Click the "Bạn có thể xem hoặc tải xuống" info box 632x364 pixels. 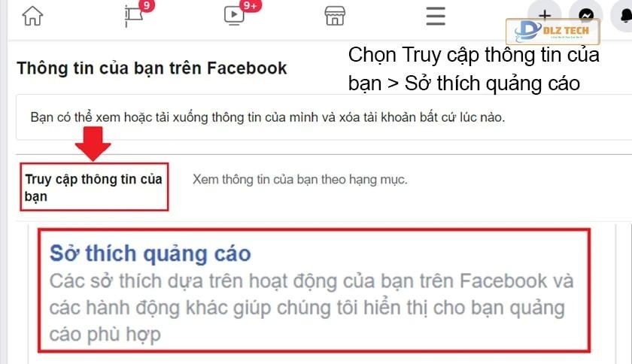click(324, 117)
